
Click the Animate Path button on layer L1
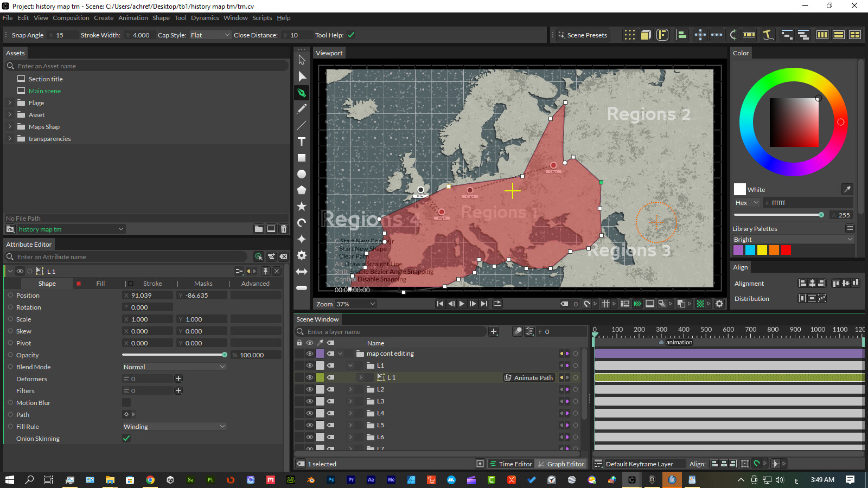(528, 377)
